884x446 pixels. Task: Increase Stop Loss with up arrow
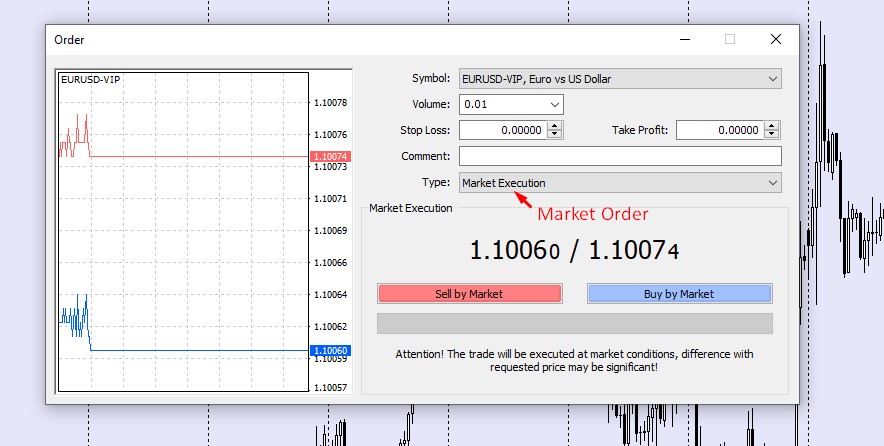coord(555,126)
